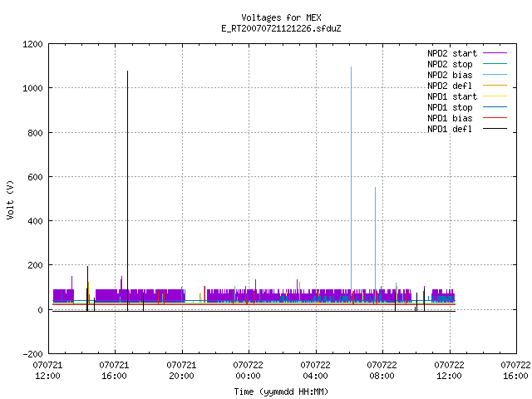Click the yellow NPD1 start legend line

(x=495, y=96)
